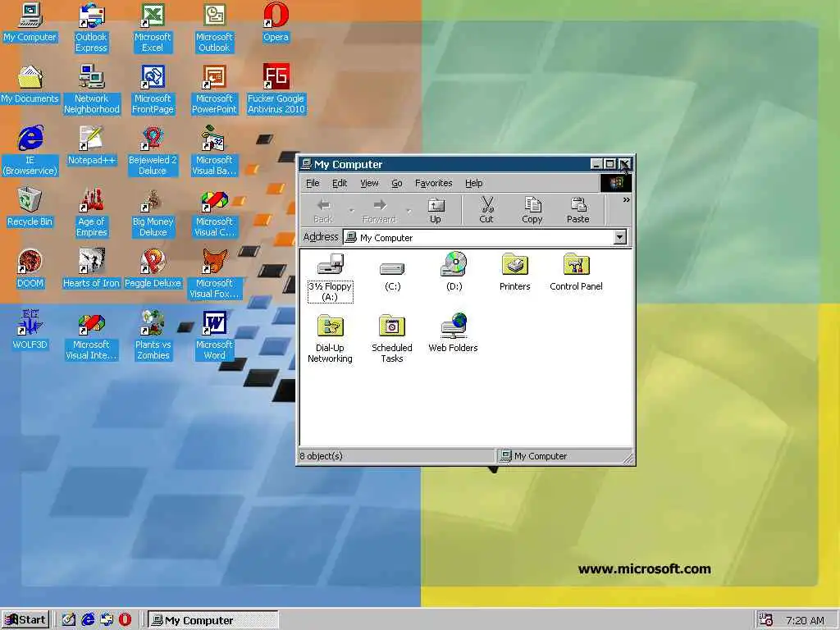Screen dimensions: 840x630
Task: Select Network Neighborhood desktop icon
Action: 92,89
